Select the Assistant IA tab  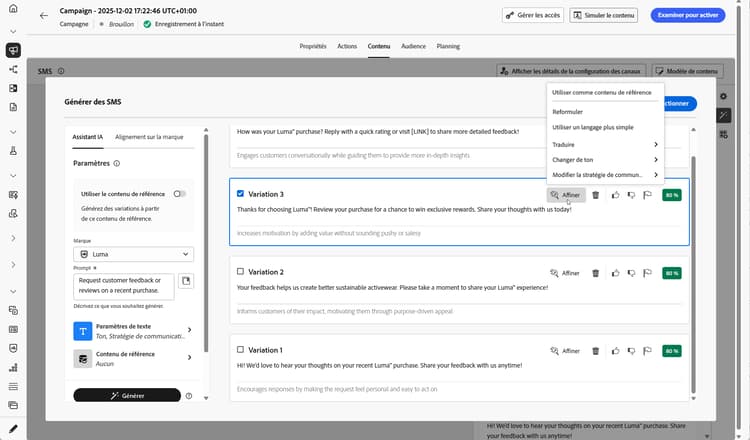pos(88,137)
